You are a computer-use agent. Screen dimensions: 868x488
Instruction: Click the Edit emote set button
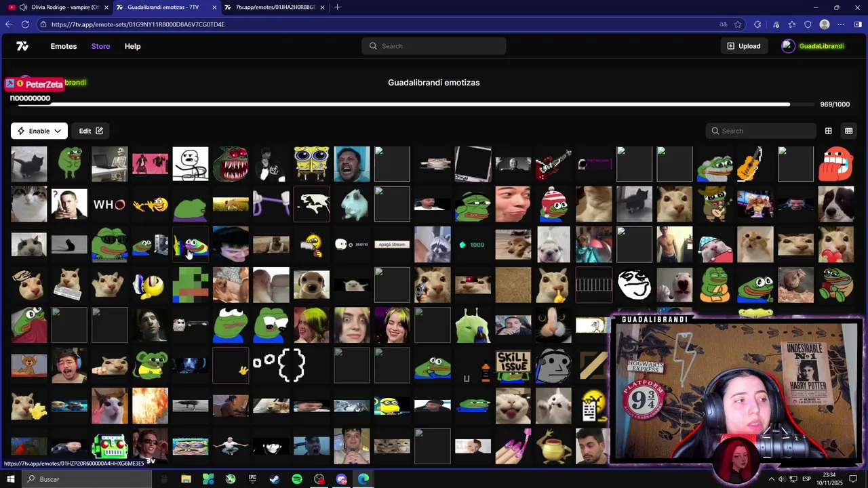point(91,131)
